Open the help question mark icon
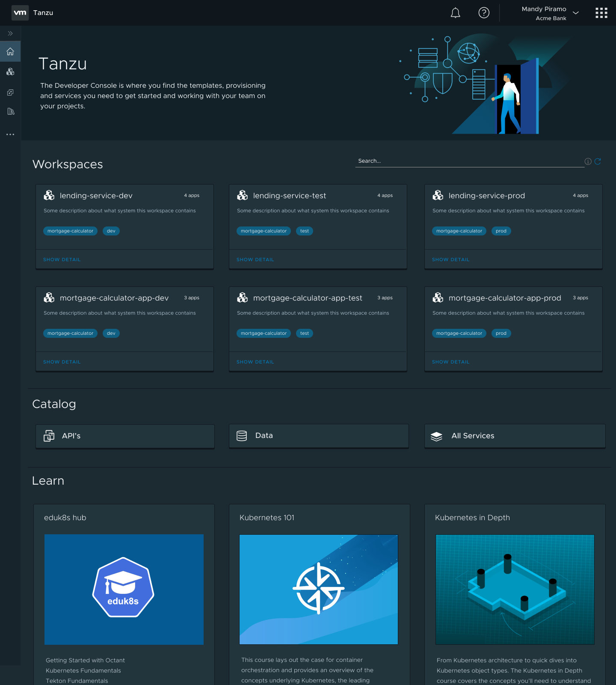 tap(484, 13)
